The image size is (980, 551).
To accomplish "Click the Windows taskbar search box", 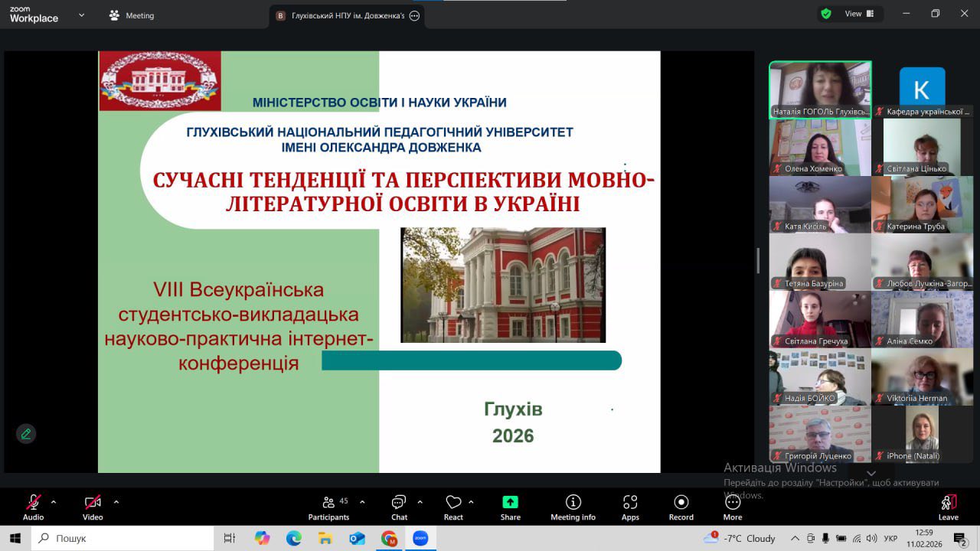I will 122,538.
